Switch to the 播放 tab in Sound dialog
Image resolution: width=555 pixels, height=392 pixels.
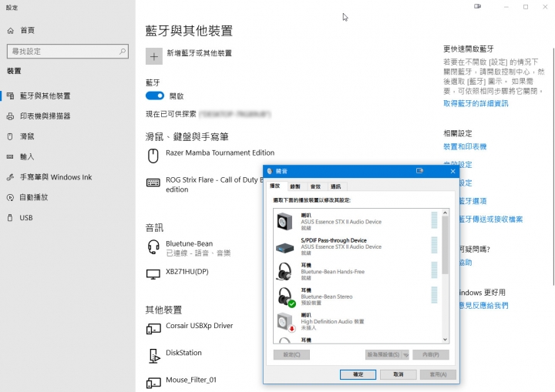coord(275,186)
